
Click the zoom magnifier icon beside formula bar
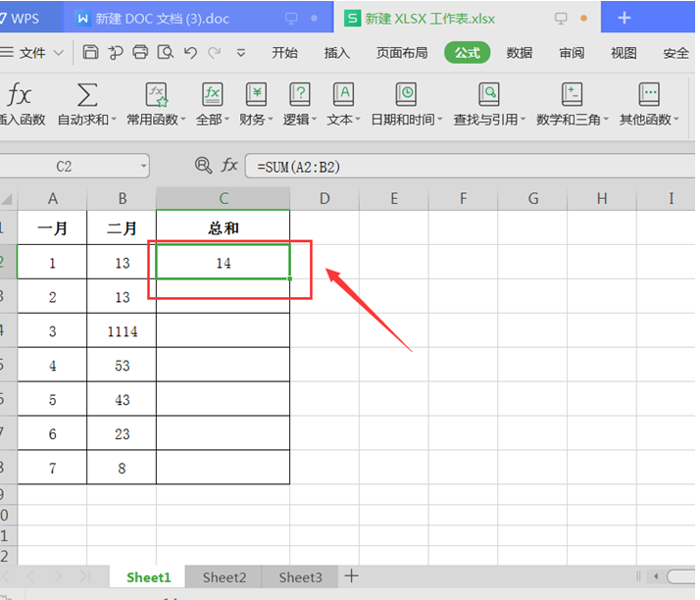pyautogui.click(x=203, y=165)
